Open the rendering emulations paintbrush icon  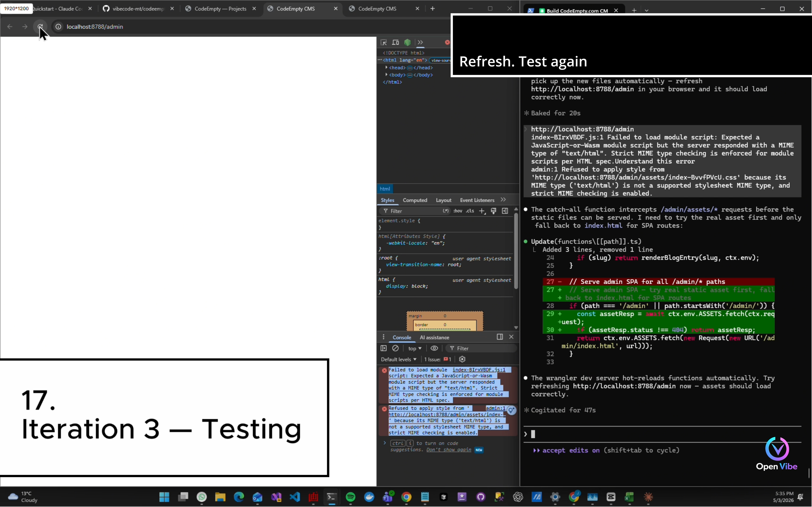pyautogui.click(x=493, y=211)
